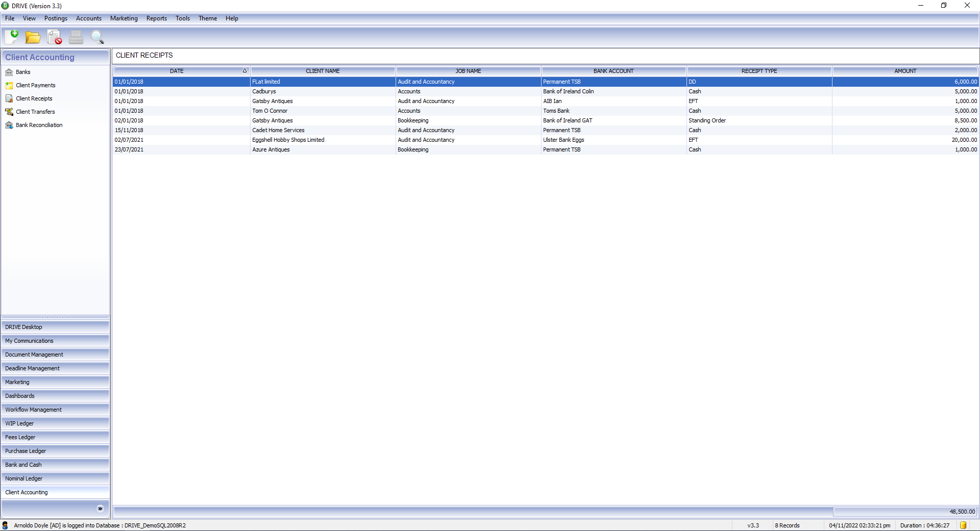Open the Accounts menu

click(x=89, y=18)
